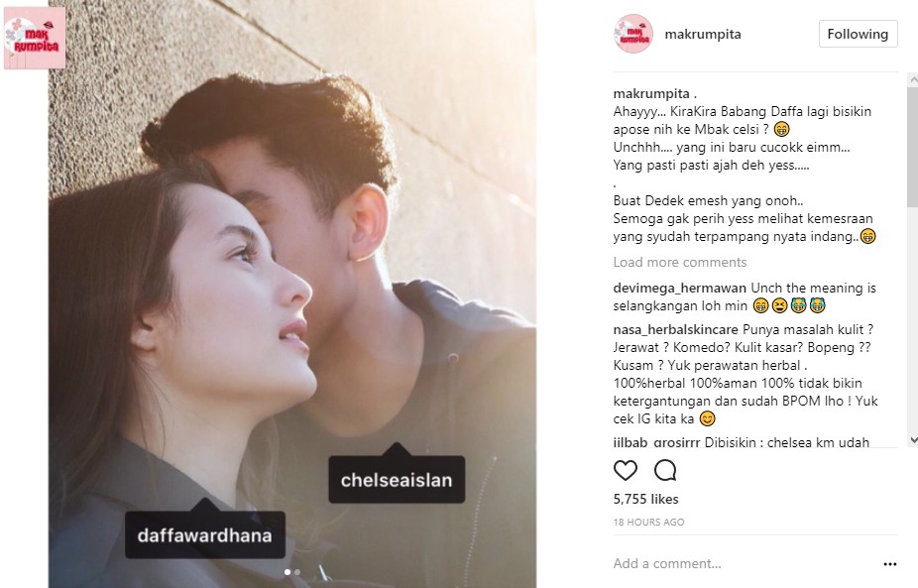Image resolution: width=918 pixels, height=588 pixels.
Task: Open makrumpita profile picture avatar
Action: tap(633, 34)
